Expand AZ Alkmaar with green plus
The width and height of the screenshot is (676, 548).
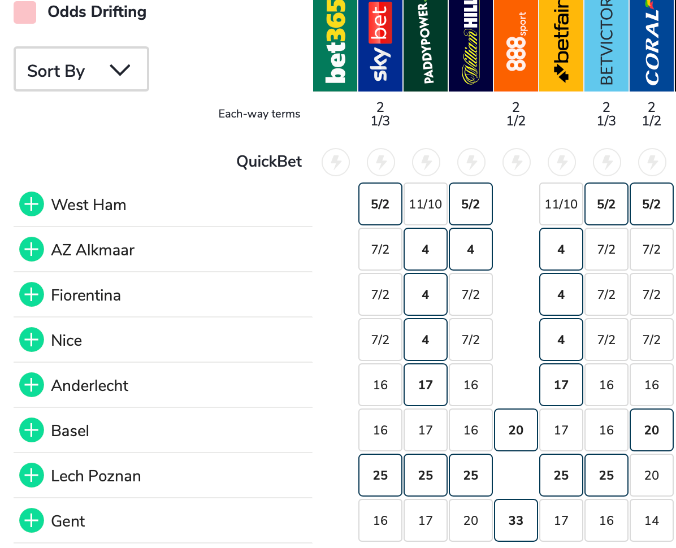[x=32, y=249]
